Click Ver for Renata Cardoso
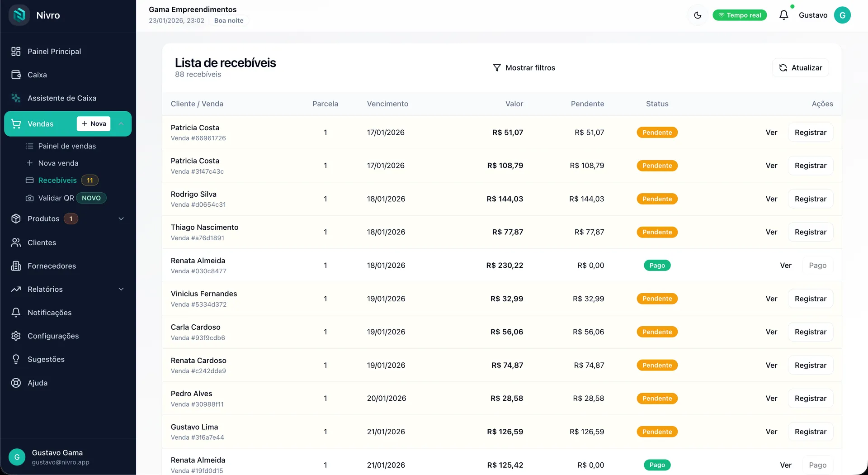 (x=771, y=366)
